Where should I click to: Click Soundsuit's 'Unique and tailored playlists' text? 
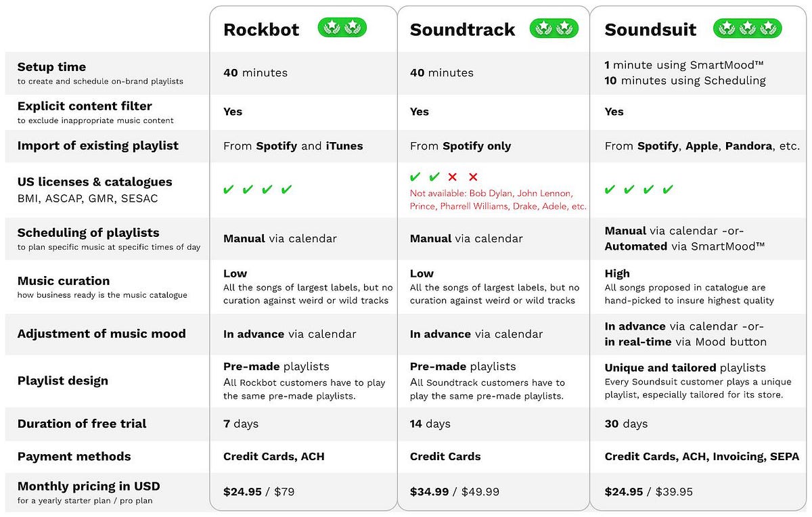pyautogui.click(x=685, y=368)
